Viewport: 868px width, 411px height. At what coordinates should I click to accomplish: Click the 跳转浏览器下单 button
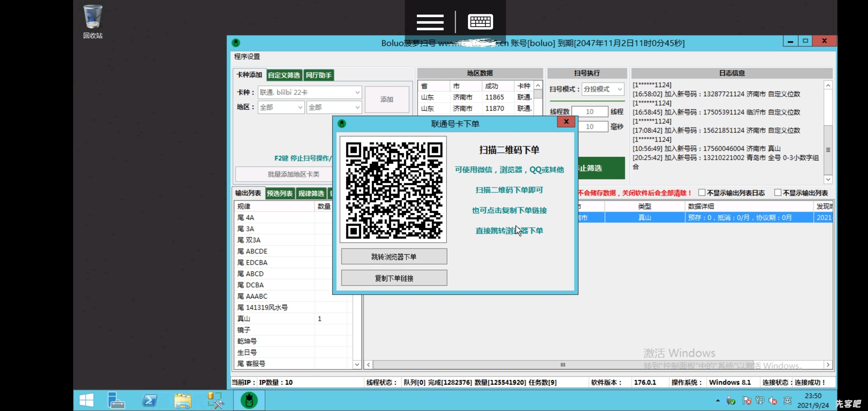click(x=394, y=257)
